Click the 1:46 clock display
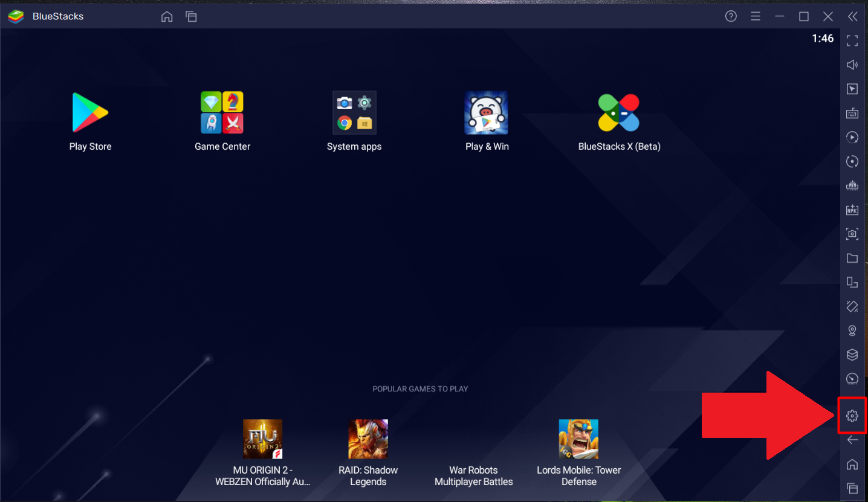The image size is (868, 502). 823,39
